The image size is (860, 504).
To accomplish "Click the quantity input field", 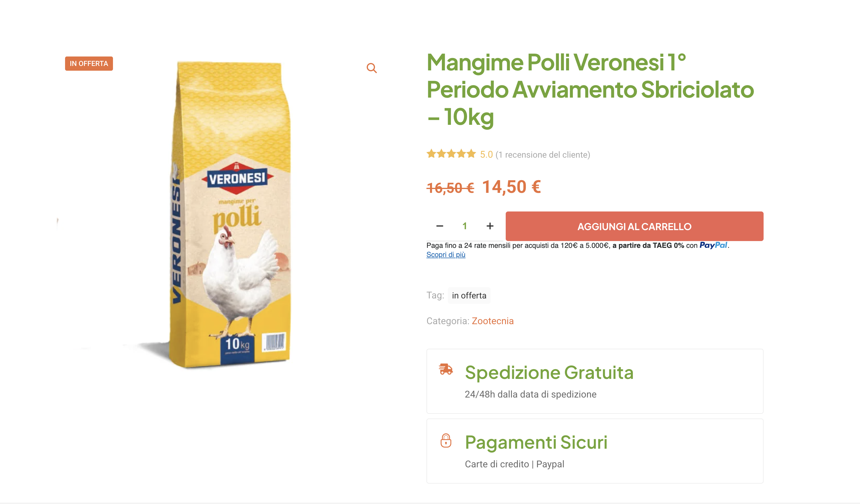I will (x=465, y=226).
